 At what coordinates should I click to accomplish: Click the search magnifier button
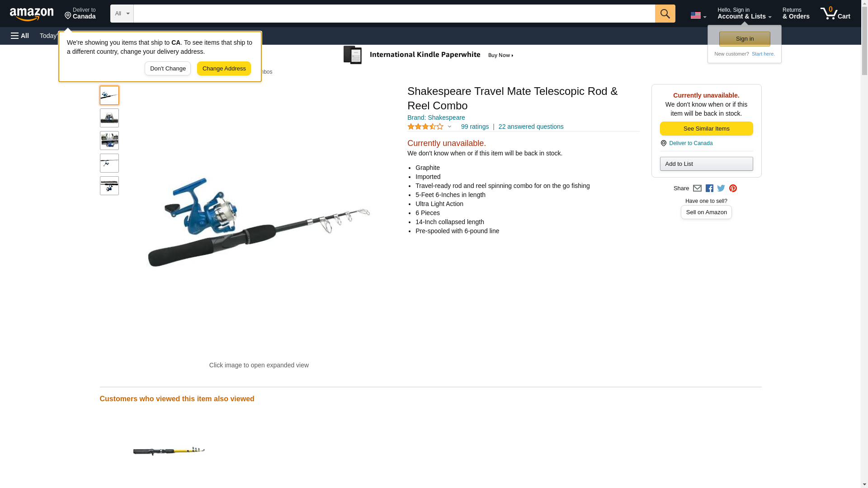[x=665, y=14]
